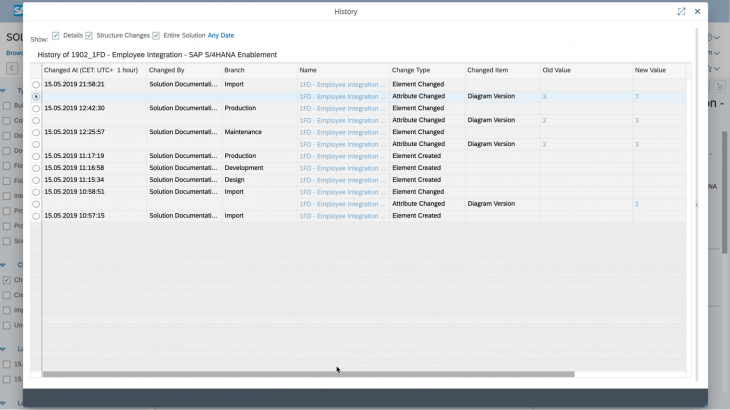Close the History dialog
Image resolution: width=730 pixels, height=410 pixels.
point(697,12)
